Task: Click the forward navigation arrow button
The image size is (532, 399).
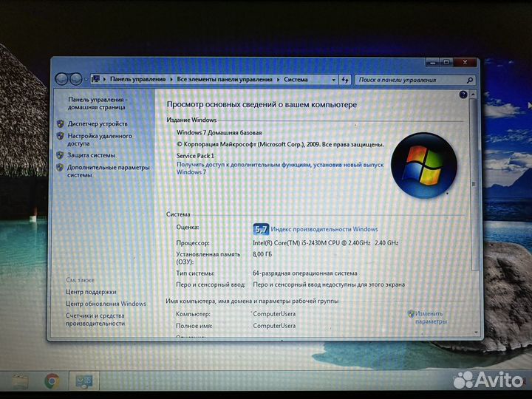Action: click(x=76, y=78)
